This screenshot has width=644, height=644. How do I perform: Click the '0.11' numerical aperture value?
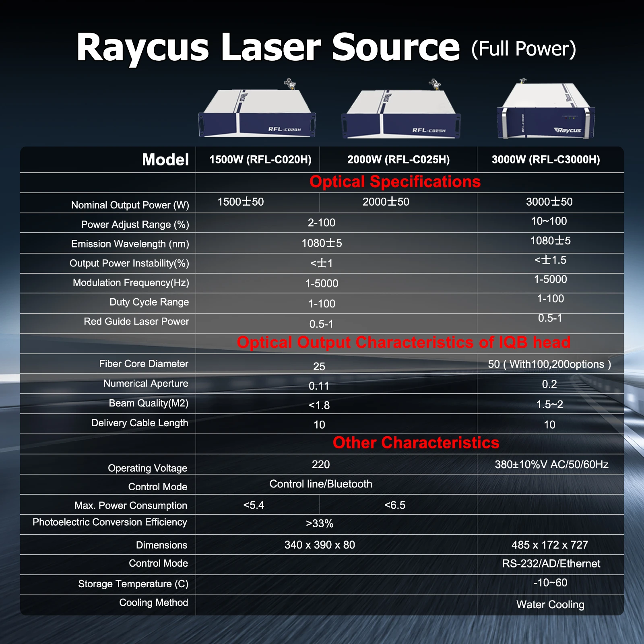point(319,386)
